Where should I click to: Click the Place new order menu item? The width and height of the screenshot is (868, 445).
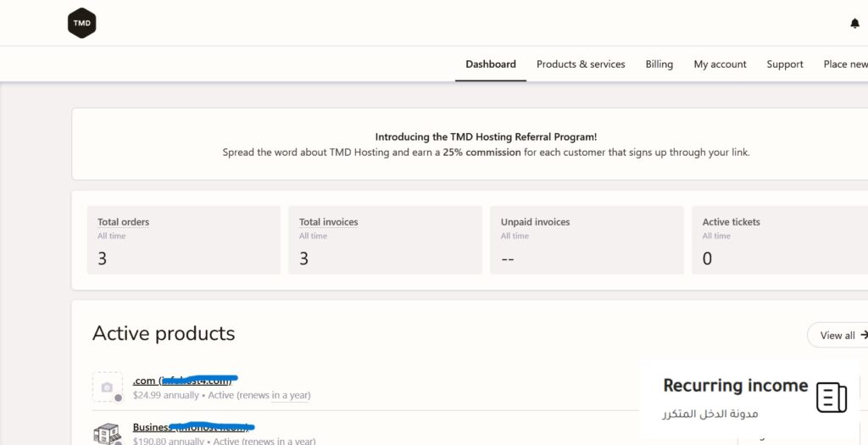[x=846, y=64]
